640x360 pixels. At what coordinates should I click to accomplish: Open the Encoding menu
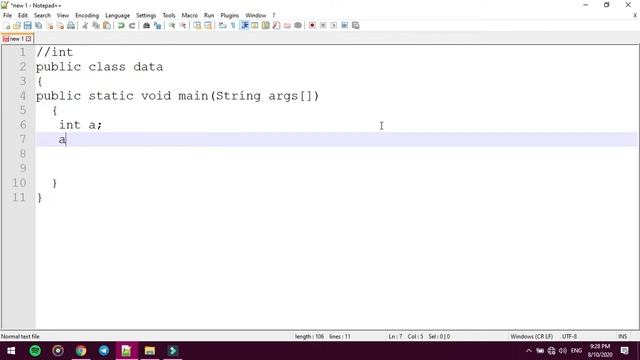pos(87,16)
